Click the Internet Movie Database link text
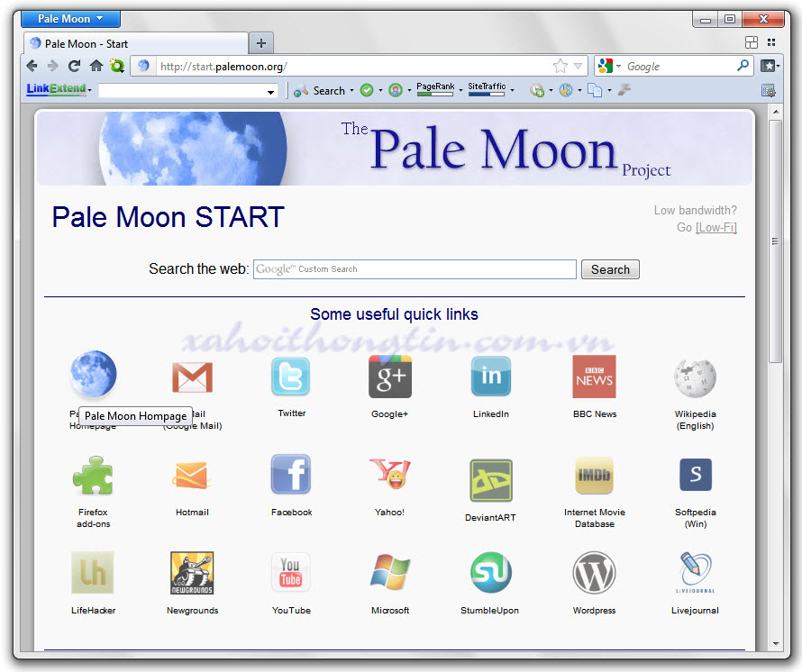The image size is (802, 672). coord(595,518)
